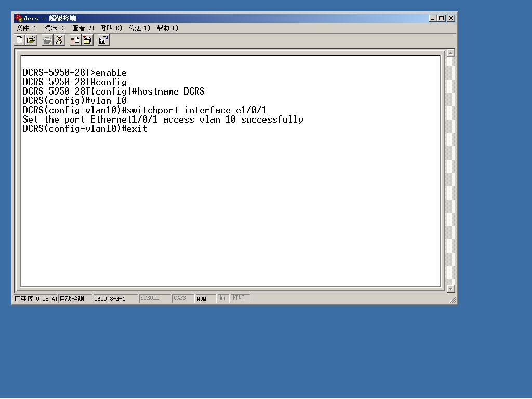The width and height of the screenshot is (532, 399).
Task: Click the 'hostname DCRS' command line
Action: (114, 91)
